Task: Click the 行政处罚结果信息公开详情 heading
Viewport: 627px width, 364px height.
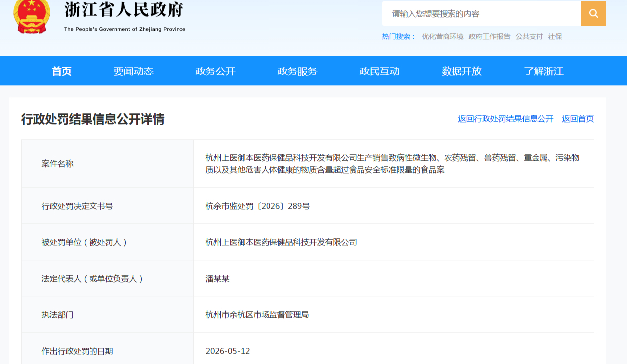Action: (x=92, y=119)
